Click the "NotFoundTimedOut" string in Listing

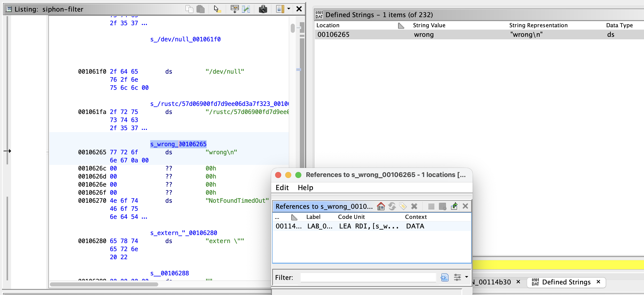[x=237, y=201]
